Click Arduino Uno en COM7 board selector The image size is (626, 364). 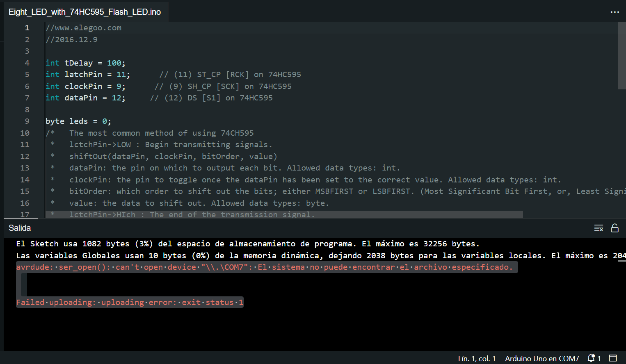point(542,358)
